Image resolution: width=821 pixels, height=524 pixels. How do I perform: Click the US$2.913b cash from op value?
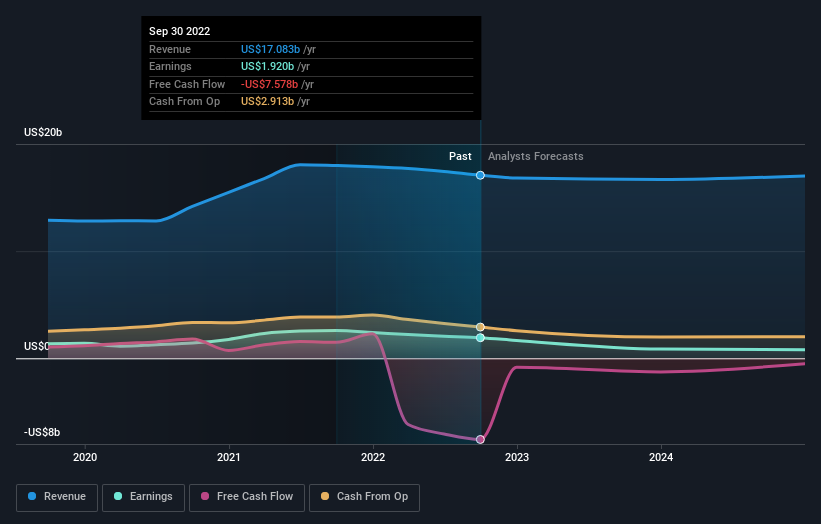tap(268, 102)
